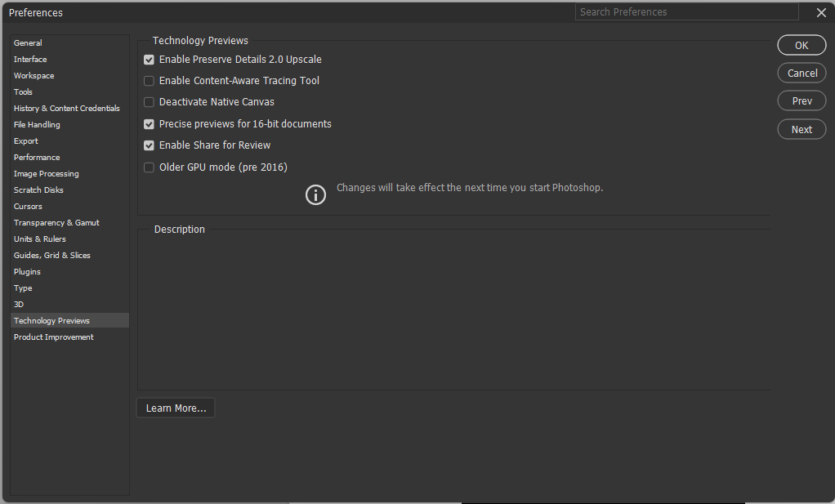The width and height of the screenshot is (835, 504).
Task: Enable Content-Aware Tracing Tool
Action: [x=149, y=80]
